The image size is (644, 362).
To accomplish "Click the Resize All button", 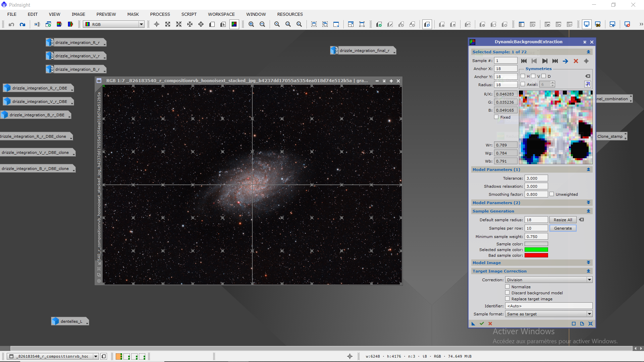I will tap(562, 220).
